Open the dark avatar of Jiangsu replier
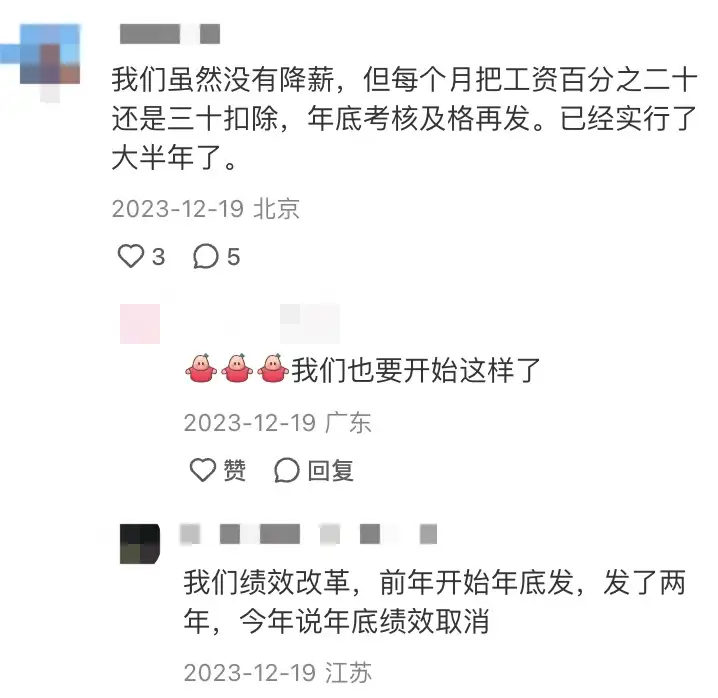Screen dimensions: 718x698 coord(140,544)
